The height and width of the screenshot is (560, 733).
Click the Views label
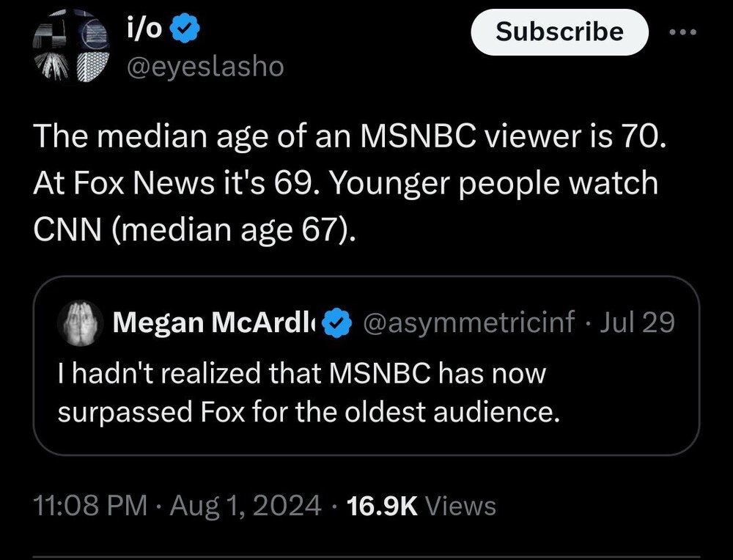pyautogui.click(x=460, y=505)
